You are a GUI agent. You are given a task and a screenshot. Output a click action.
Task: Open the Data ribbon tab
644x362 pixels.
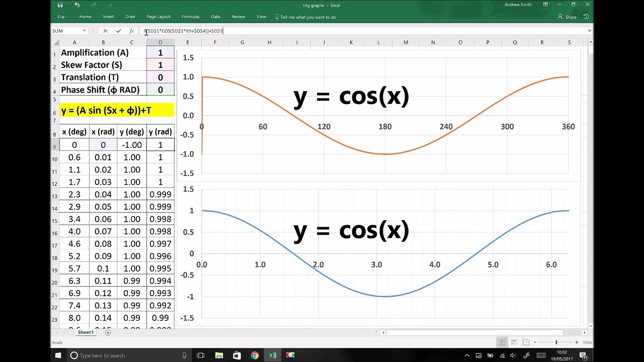point(215,17)
